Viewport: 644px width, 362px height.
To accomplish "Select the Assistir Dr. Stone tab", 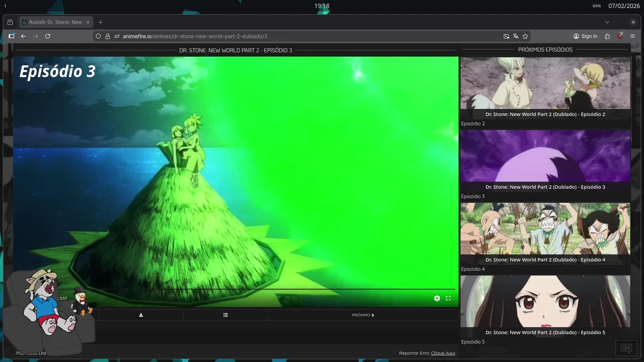I will point(55,22).
